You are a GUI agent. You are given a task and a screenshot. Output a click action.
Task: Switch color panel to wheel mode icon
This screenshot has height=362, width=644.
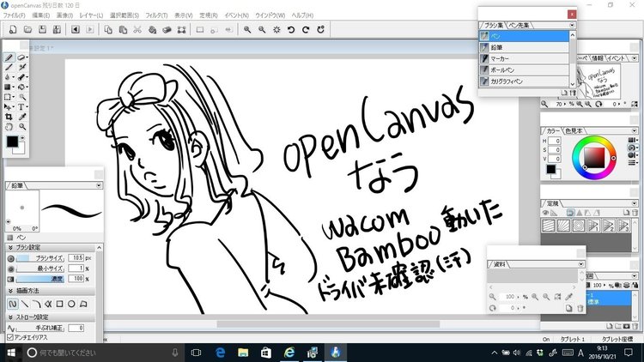632,148
